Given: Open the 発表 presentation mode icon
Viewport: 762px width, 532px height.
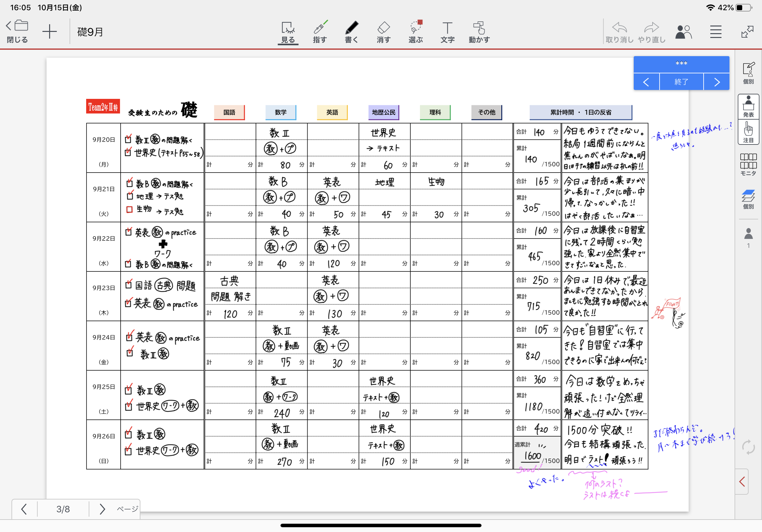Looking at the screenshot, I should click(x=748, y=107).
